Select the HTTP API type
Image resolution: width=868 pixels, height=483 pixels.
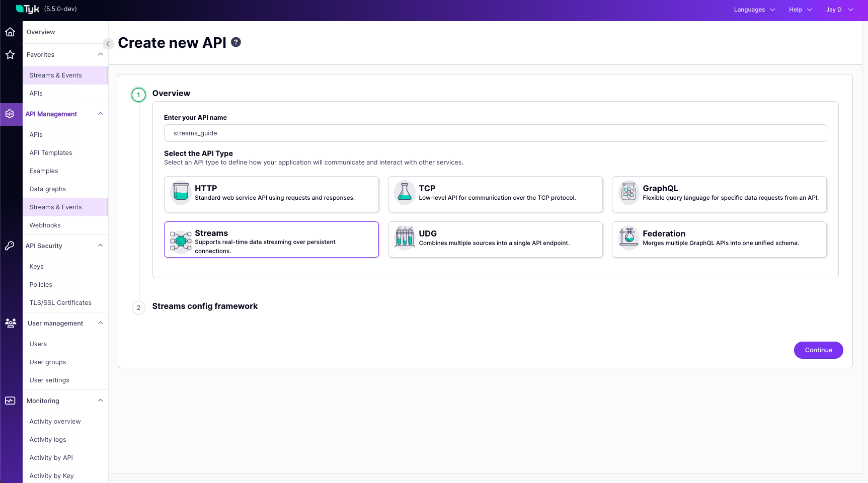(x=271, y=194)
